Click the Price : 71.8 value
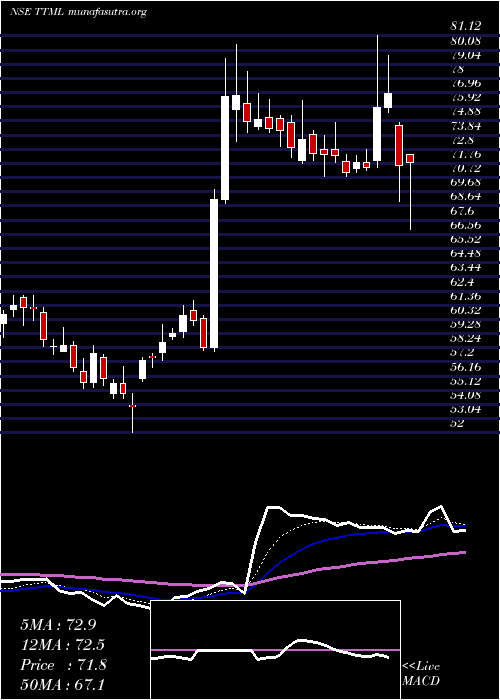This screenshot has height=700, width=500. 63,665
